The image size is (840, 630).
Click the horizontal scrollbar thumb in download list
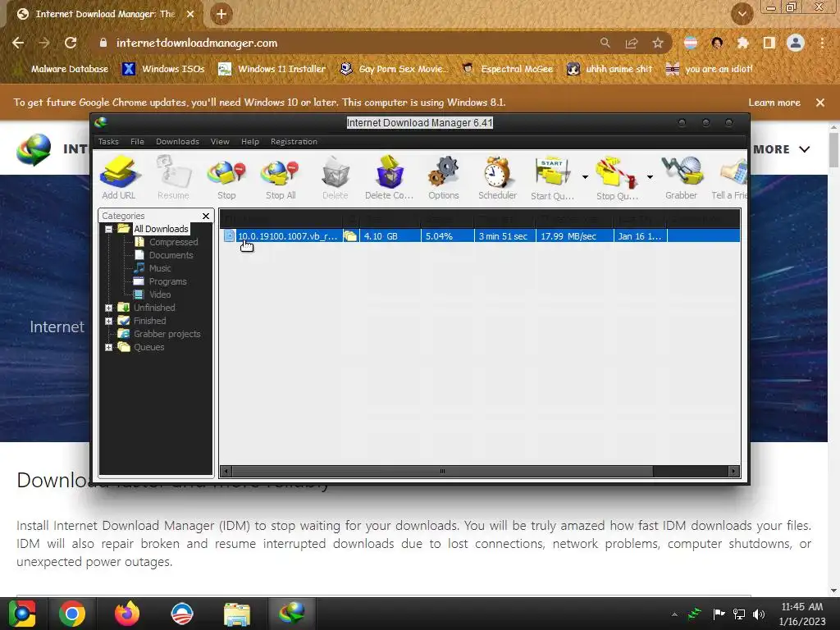[442, 472]
